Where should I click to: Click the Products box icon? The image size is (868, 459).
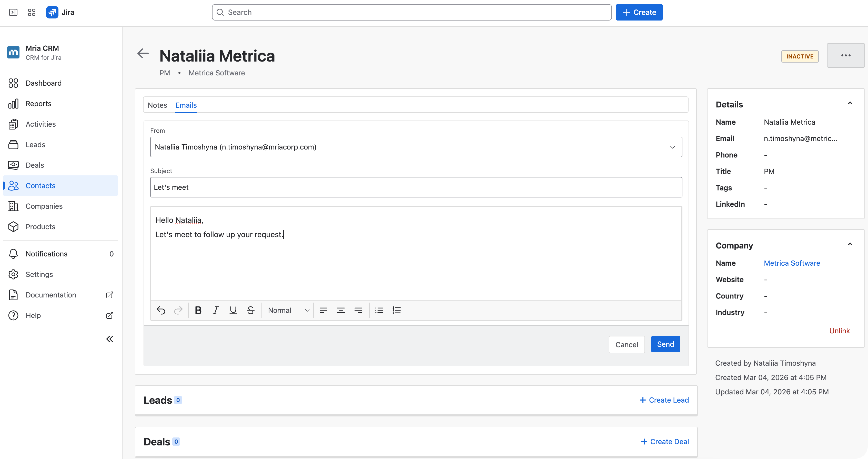pos(13,227)
